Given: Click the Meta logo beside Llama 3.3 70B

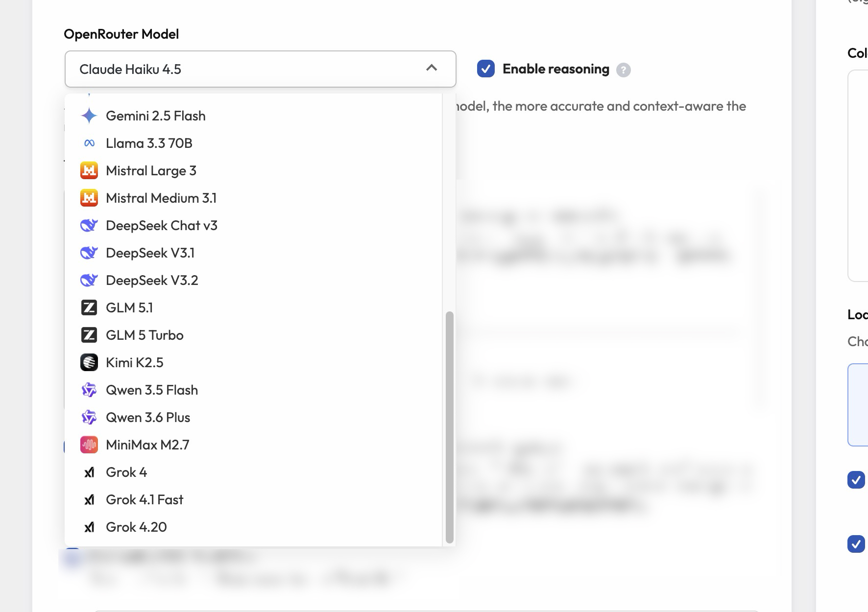Looking at the screenshot, I should [89, 143].
